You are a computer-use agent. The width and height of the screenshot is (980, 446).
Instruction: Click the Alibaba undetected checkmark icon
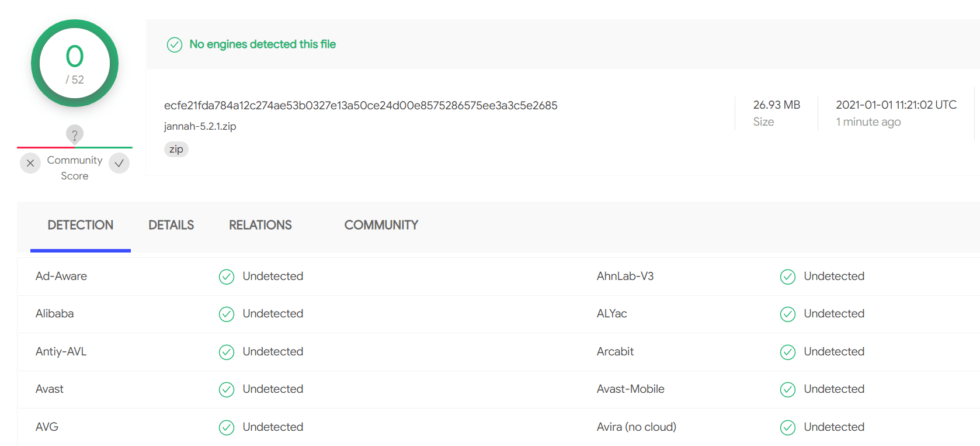pyautogui.click(x=227, y=314)
